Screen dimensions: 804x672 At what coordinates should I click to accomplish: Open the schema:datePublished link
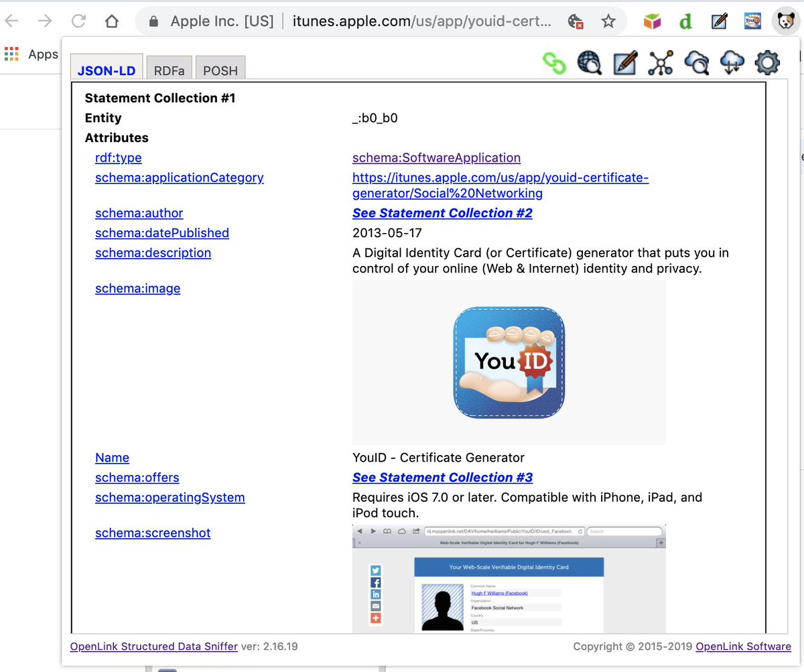[x=162, y=233]
